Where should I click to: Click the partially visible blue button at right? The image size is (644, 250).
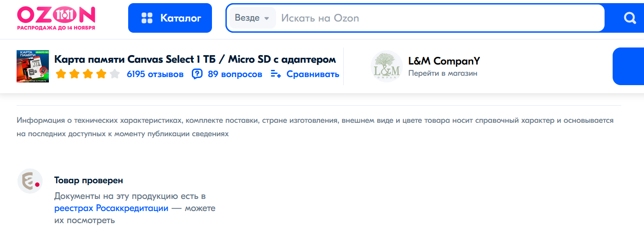628,66
